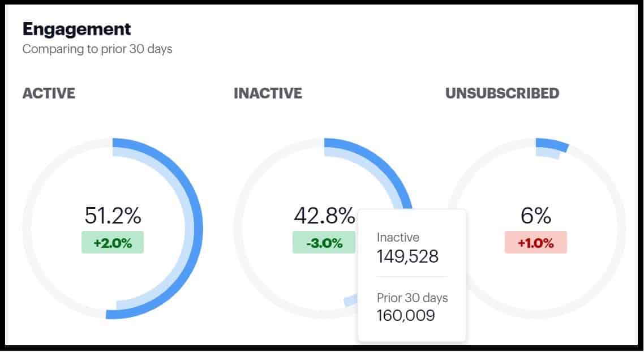
Task: Click the 149,528 Inactive count link
Action: click(x=407, y=257)
